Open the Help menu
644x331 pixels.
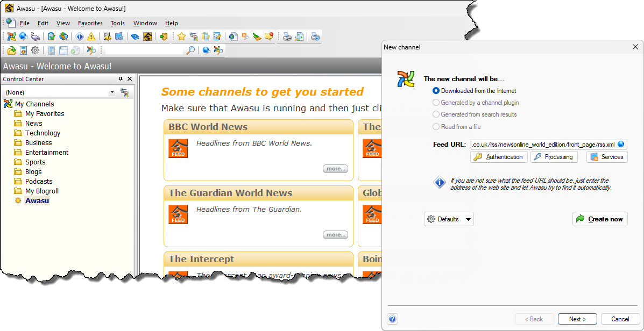[171, 24]
